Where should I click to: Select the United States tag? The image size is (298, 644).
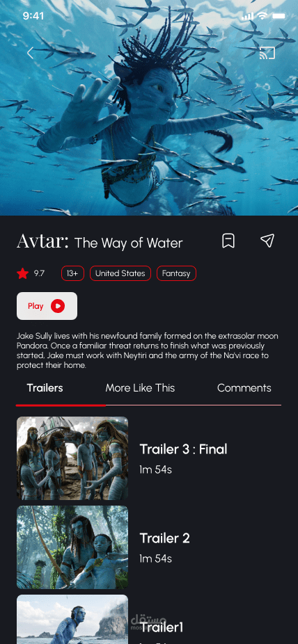[x=120, y=273]
